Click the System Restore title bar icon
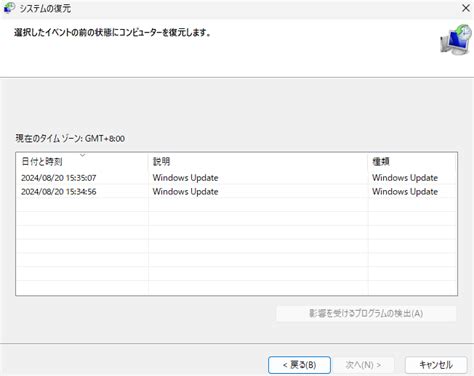Screen dimensions: 474x376 pyautogui.click(x=9, y=8)
